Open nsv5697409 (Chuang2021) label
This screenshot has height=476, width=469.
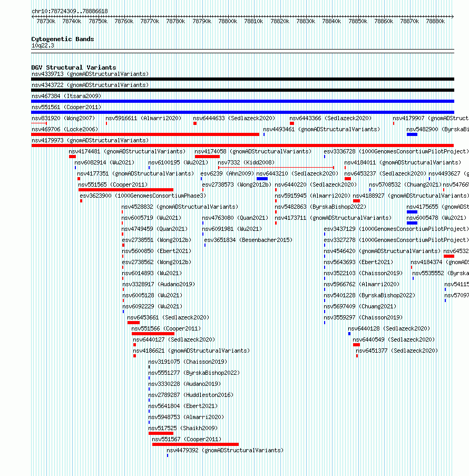tap(360, 307)
